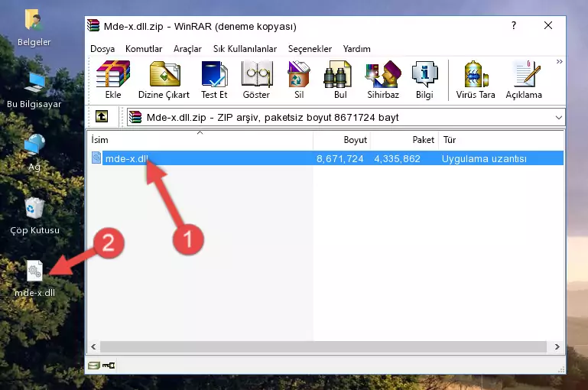Click the drive icon in status bar
Screen dimensions: 588x390
[x=94, y=366]
